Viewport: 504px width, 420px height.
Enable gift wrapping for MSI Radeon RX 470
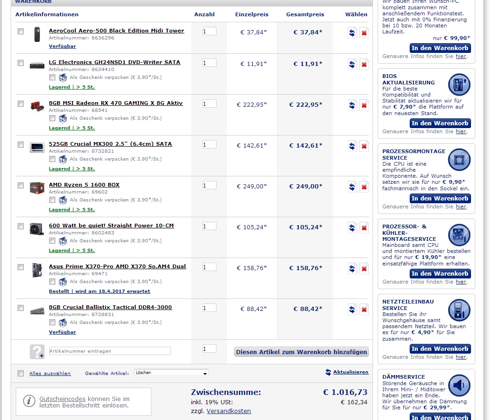click(x=52, y=118)
